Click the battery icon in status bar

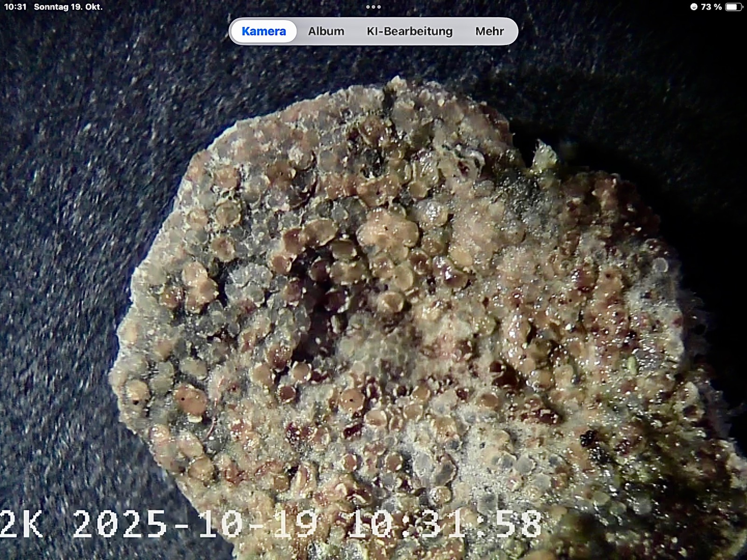pyautogui.click(x=733, y=7)
